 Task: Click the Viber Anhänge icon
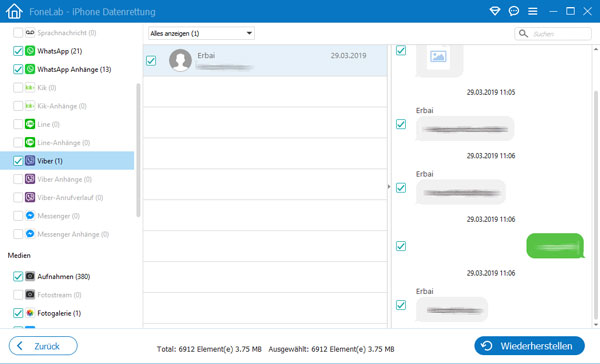[30, 179]
